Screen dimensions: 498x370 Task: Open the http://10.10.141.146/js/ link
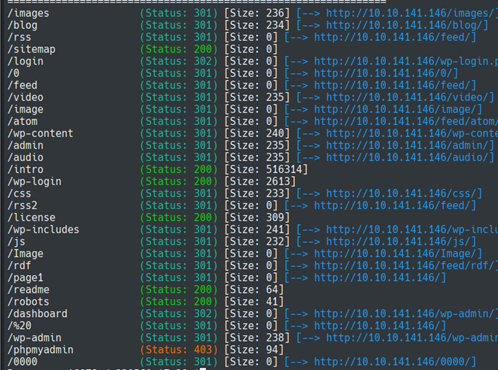tap(398, 241)
